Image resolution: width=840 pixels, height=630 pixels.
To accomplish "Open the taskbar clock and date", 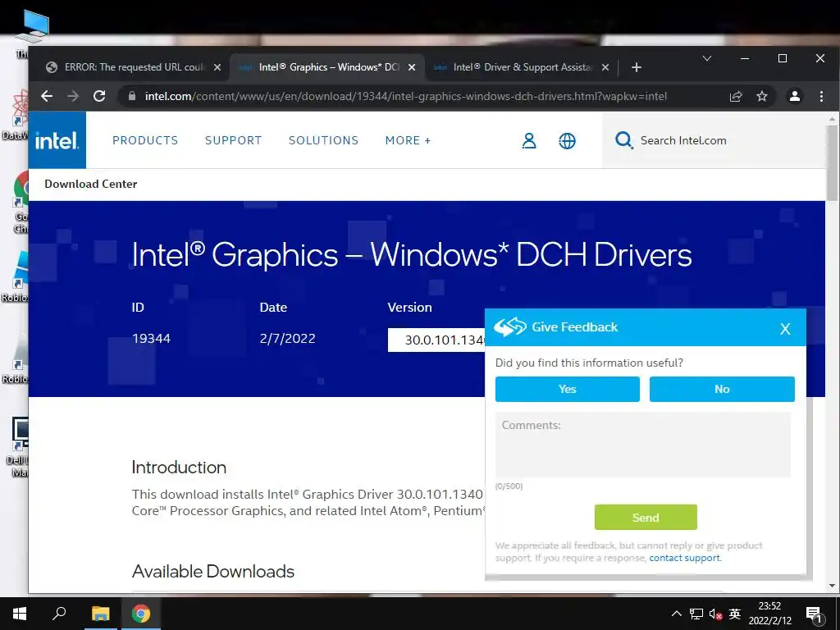I will point(769,614).
